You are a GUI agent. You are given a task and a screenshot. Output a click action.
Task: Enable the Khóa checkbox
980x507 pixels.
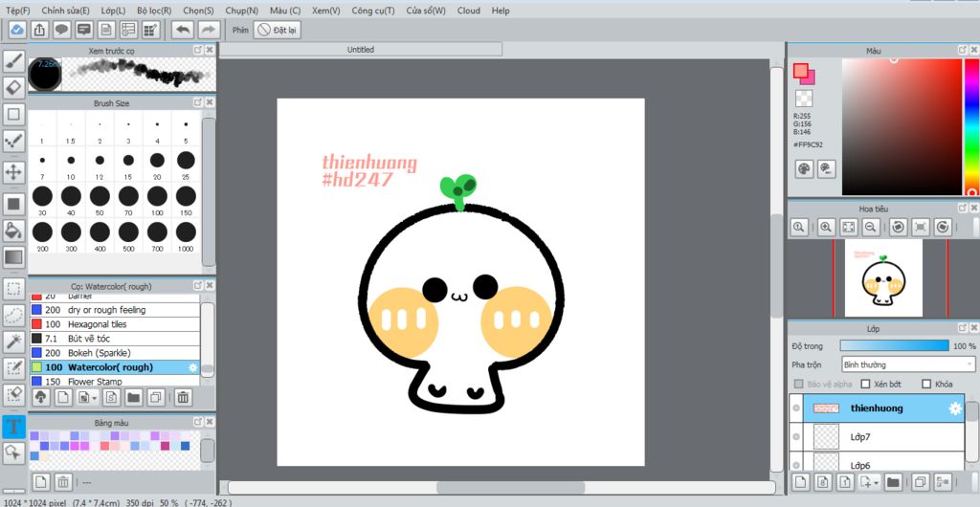point(926,384)
